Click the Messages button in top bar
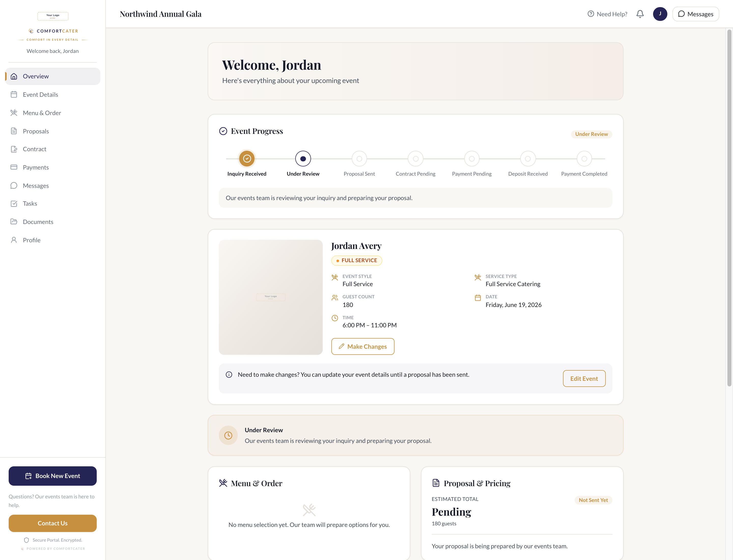 tap(696, 14)
